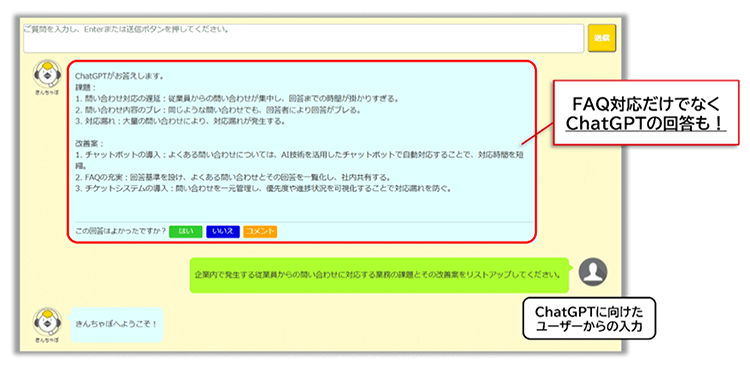Click the yellow 送信 send button
Viewport: 750px width, 370px height.
[602, 38]
